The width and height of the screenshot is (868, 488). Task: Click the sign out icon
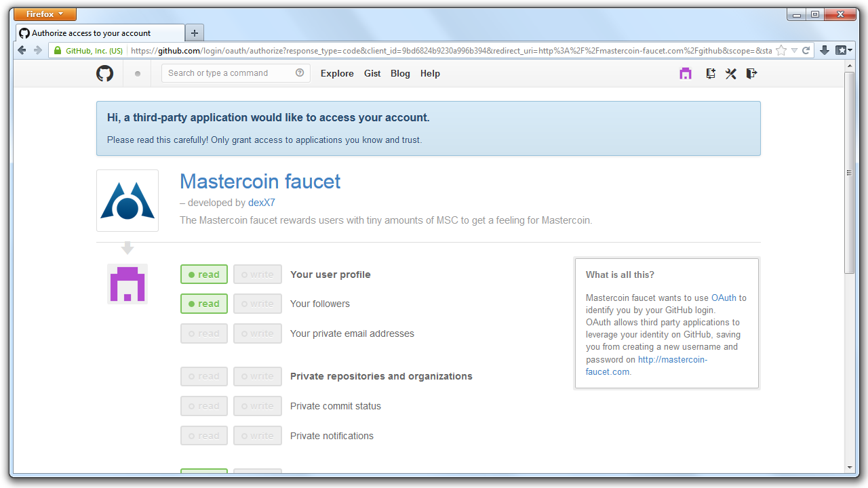point(751,73)
